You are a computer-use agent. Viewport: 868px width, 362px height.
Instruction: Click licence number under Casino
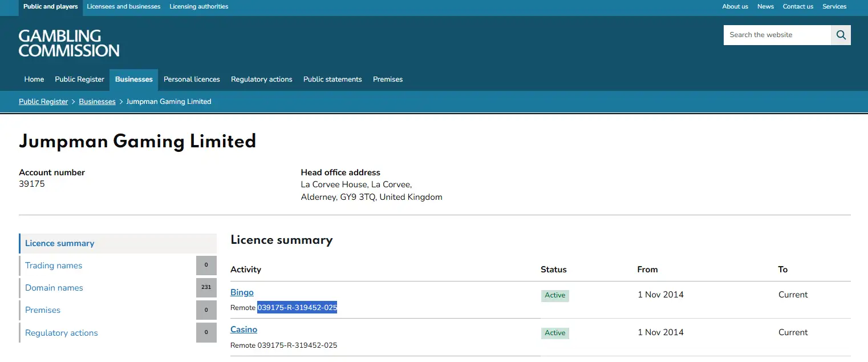297,345
